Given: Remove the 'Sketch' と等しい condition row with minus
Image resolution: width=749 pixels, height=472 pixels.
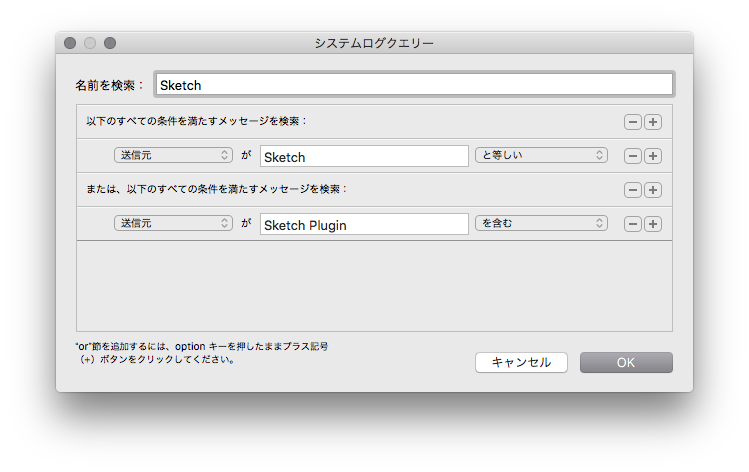Looking at the screenshot, I should (x=632, y=156).
